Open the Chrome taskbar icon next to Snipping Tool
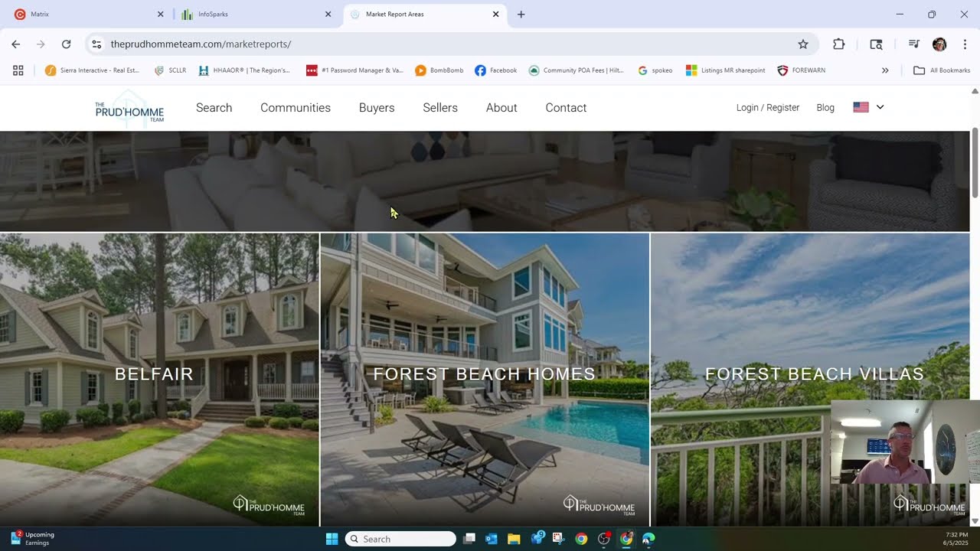 (x=581, y=539)
